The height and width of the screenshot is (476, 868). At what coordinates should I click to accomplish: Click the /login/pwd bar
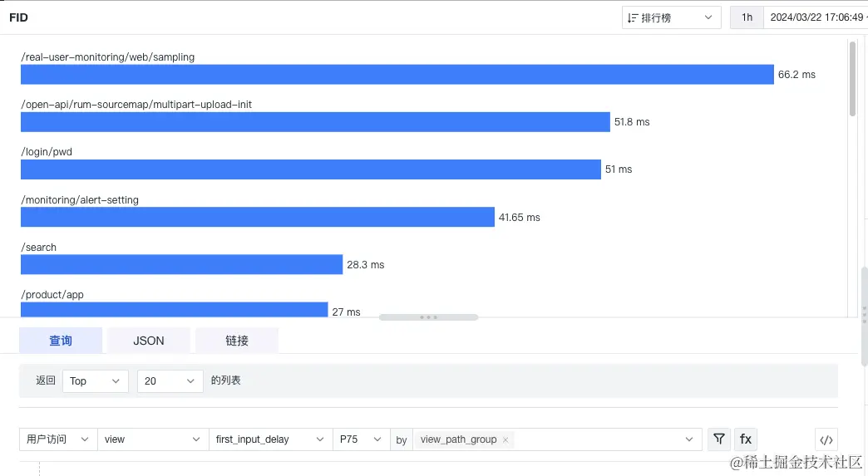[x=311, y=169]
